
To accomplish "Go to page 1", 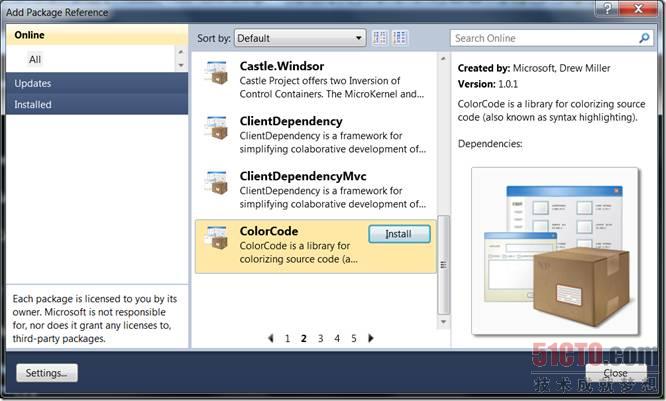I will tap(288, 339).
